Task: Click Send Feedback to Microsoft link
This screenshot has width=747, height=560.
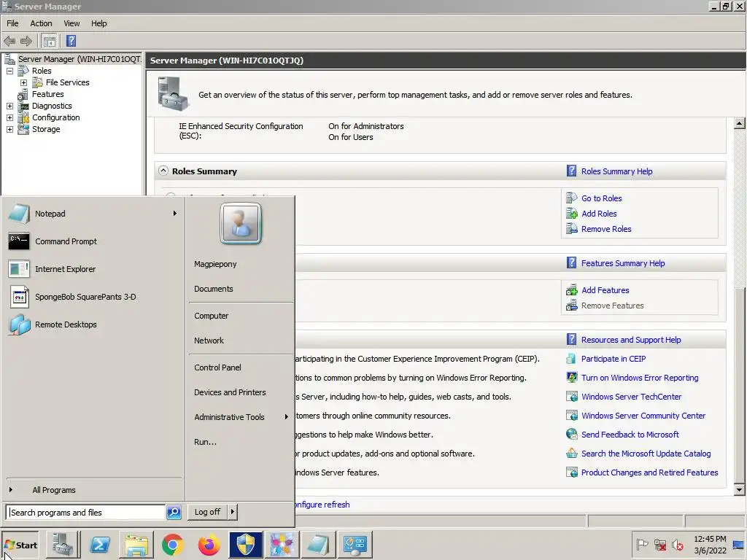Action: pos(630,435)
